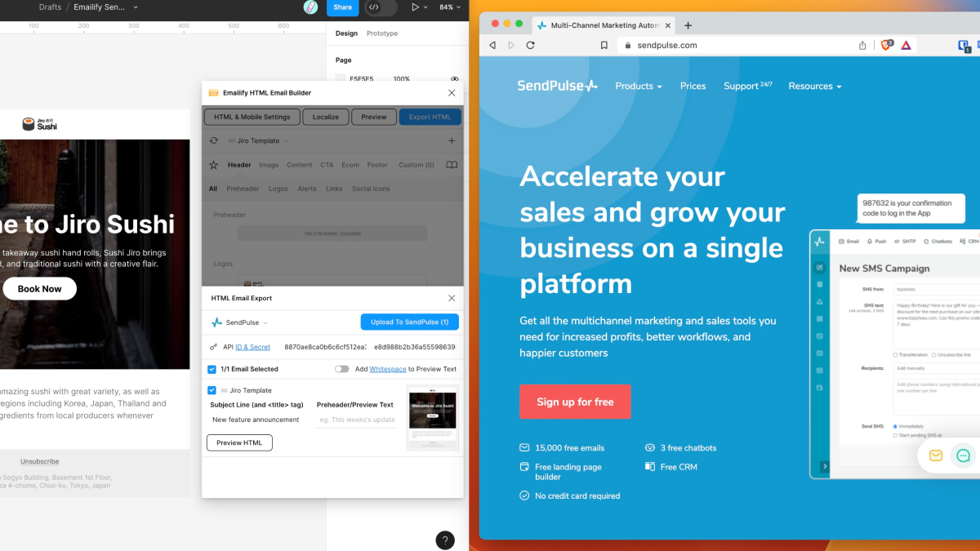This screenshot has height=551, width=980.
Task: Click the Preheader/Preview Text input field
Action: click(356, 420)
